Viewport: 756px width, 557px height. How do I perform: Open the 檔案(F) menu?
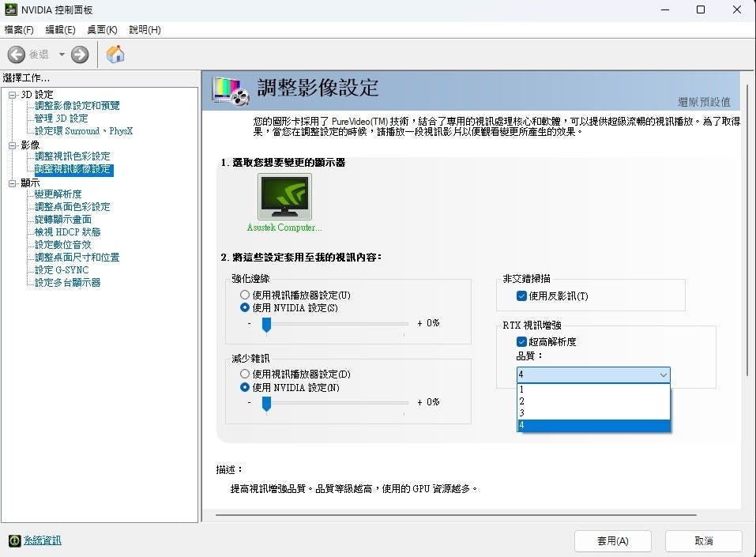(19, 30)
